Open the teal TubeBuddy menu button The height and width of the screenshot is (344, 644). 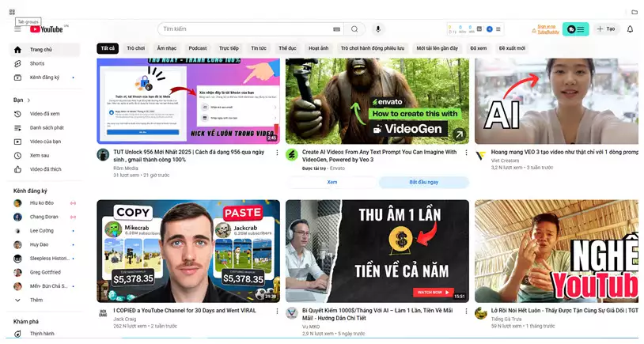point(575,29)
